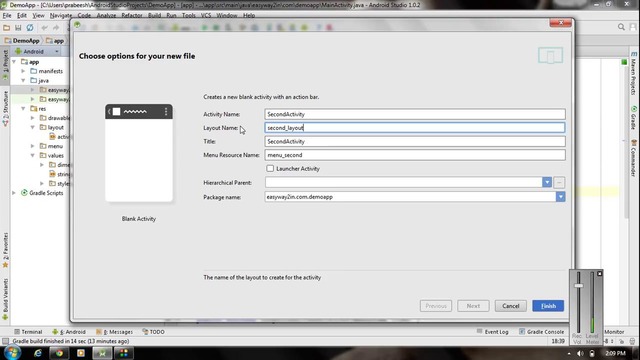Adjust the Rec Vol slider handle
This screenshot has width=640, height=360.
pyautogui.click(x=578, y=286)
